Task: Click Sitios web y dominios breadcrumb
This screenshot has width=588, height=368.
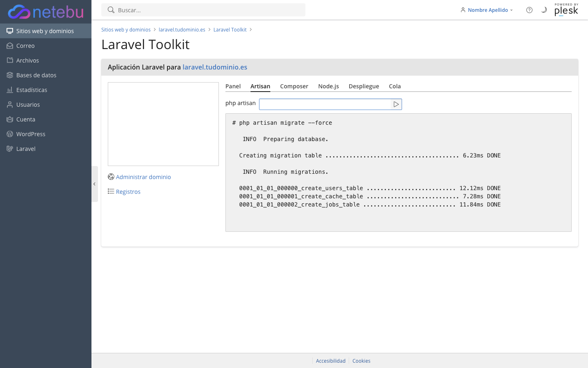Action: [126, 30]
